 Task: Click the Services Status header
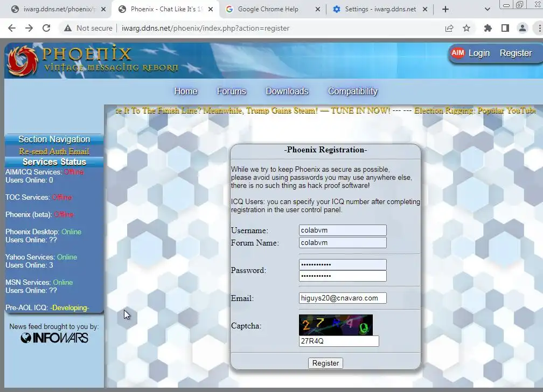click(54, 162)
